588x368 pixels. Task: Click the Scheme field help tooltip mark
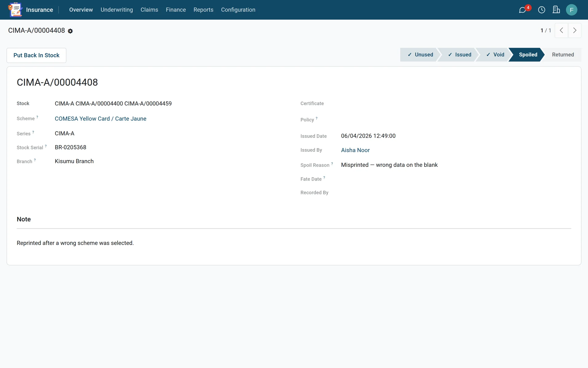click(37, 117)
